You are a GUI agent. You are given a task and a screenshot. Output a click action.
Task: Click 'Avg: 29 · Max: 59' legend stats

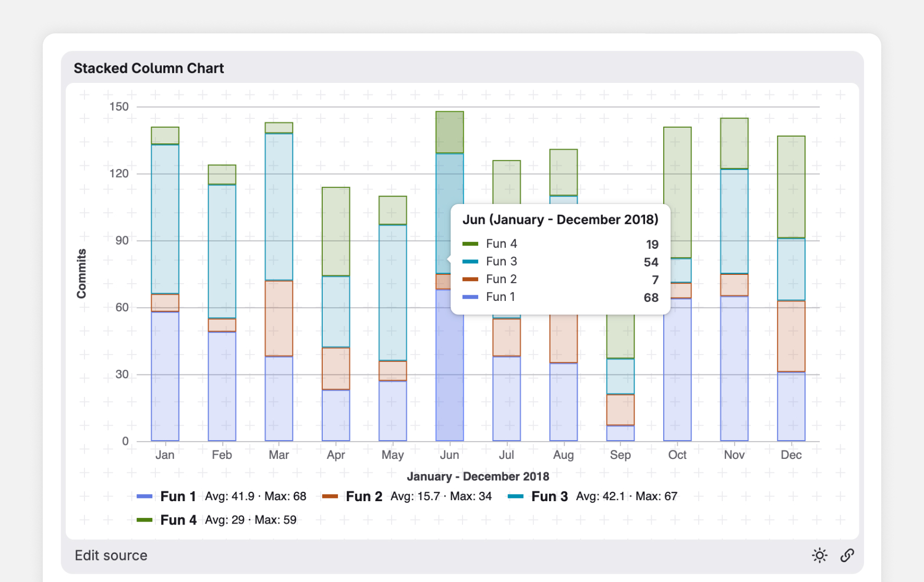[250, 520]
